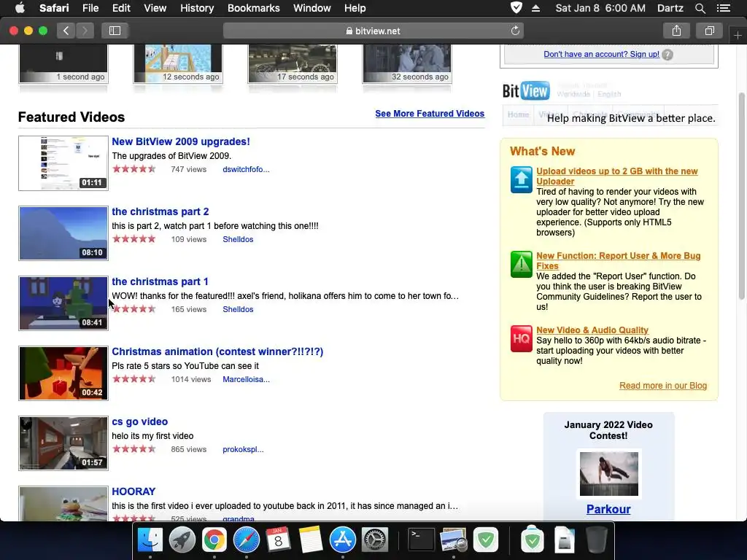The height and width of the screenshot is (560, 747).
Task: Open the History menu
Action: click(x=197, y=8)
